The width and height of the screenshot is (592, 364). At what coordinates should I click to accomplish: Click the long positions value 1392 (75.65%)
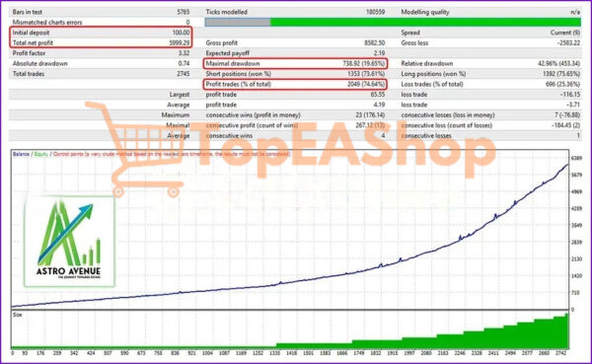coord(561,74)
